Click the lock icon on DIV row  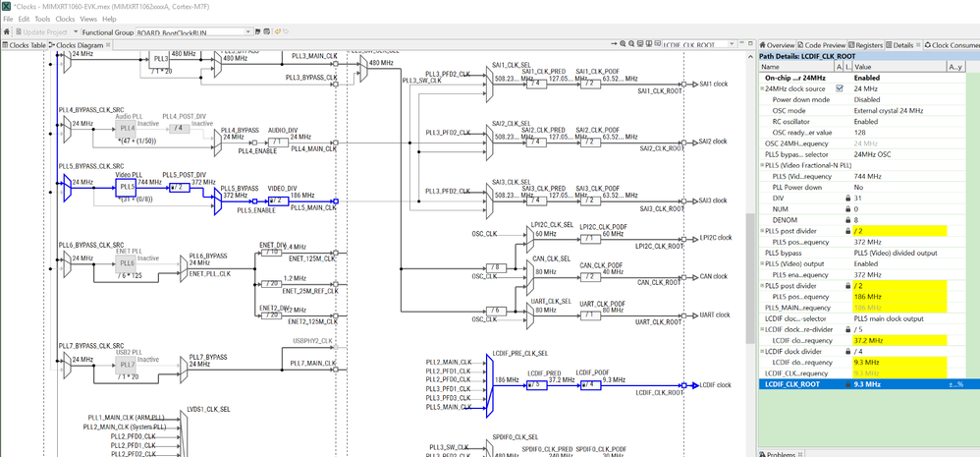(x=847, y=199)
